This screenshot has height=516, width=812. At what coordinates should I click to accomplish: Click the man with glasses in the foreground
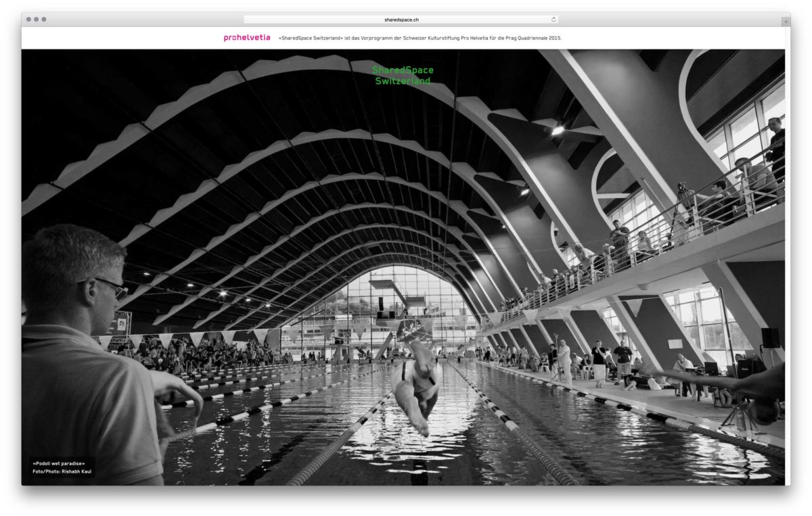point(88,352)
